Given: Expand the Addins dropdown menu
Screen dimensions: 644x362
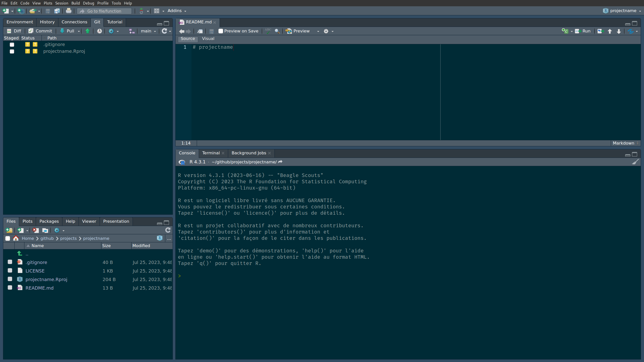Looking at the screenshot, I should 177,11.
